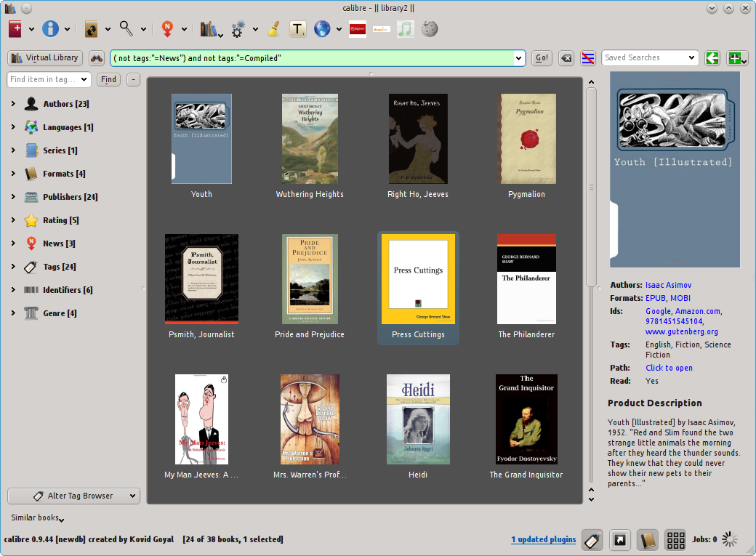Image resolution: width=756 pixels, height=556 pixels.
Task: Click in the search query field
Action: pyautogui.click(x=311, y=58)
